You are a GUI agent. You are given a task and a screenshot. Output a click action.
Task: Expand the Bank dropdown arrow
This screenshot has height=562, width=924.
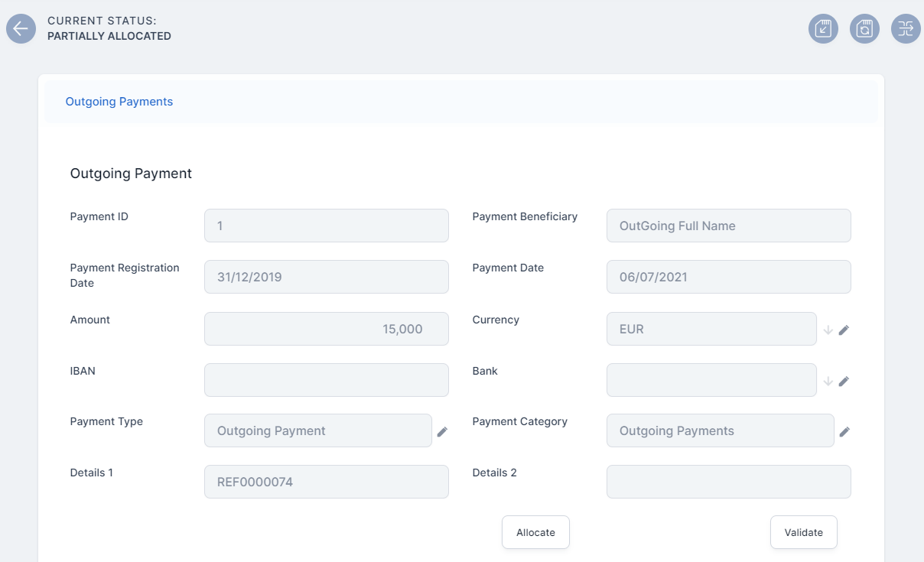828,381
